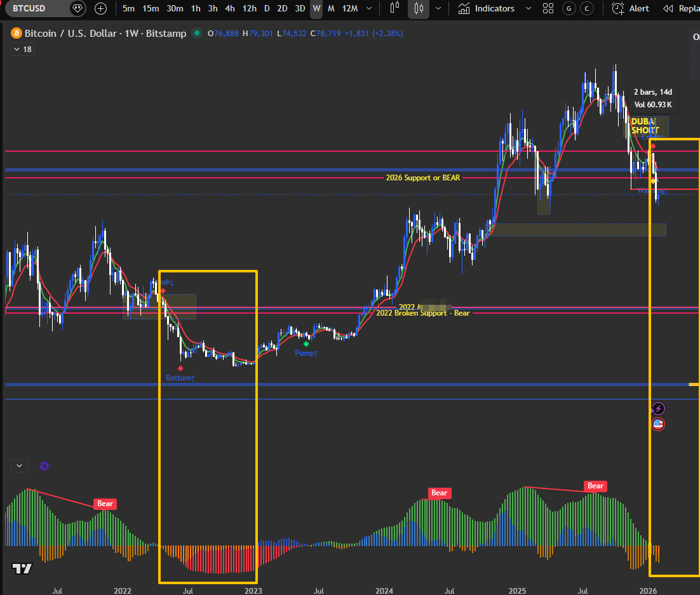Screen dimensions: 700x595
Task: Click the red diamond Bottom marker
Action: (180, 368)
